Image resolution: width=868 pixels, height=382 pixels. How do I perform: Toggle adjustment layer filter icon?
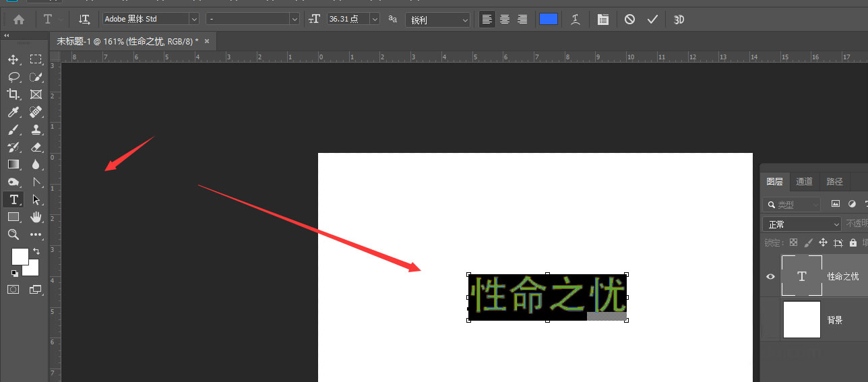click(852, 203)
